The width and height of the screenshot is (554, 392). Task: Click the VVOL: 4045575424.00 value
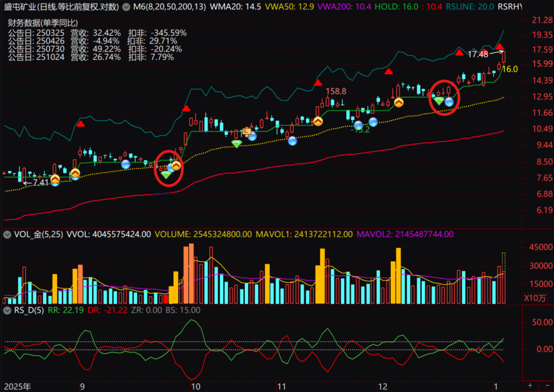tap(109, 235)
